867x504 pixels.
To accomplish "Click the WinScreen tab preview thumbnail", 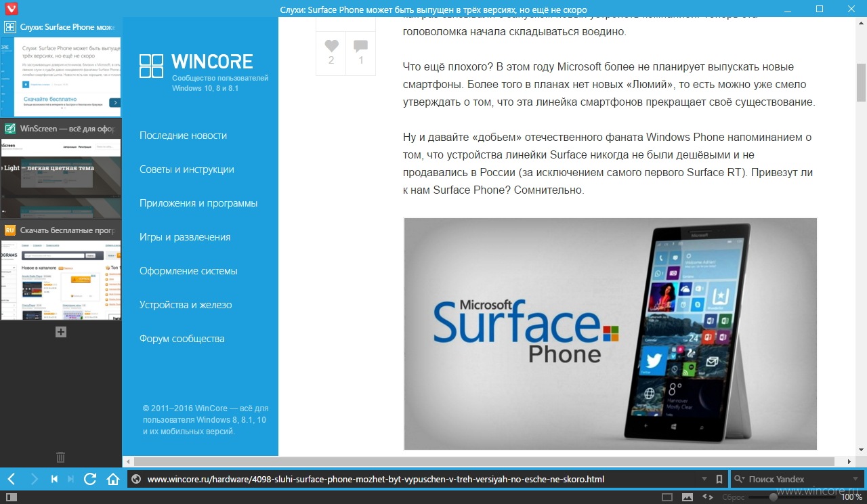I will click(61, 178).
